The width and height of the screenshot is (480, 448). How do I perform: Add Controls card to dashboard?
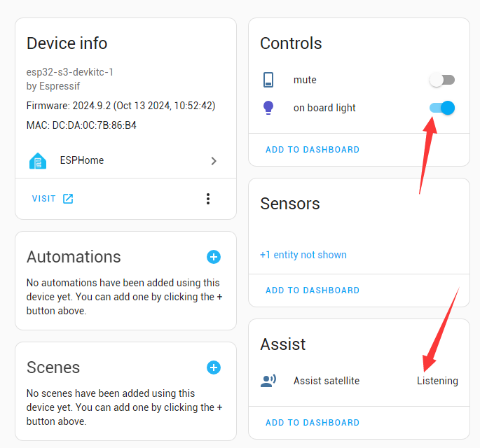(312, 150)
